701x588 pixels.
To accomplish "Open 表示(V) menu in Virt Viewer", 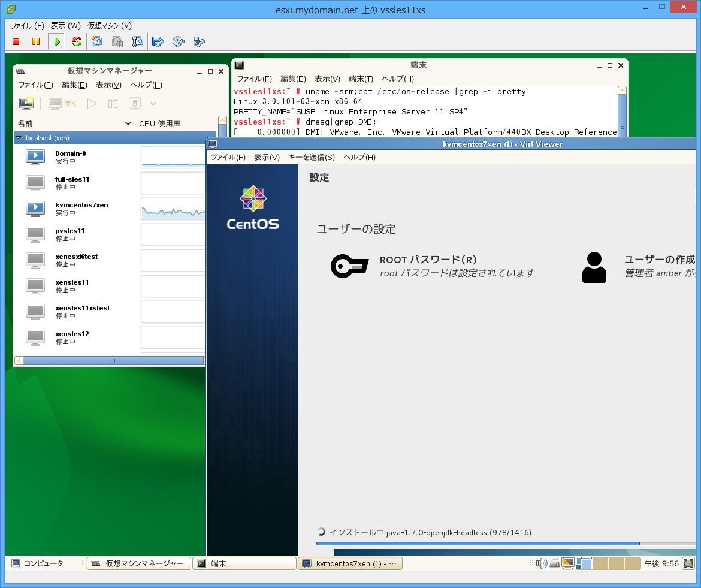I will pyautogui.click(x=267, y=158).
